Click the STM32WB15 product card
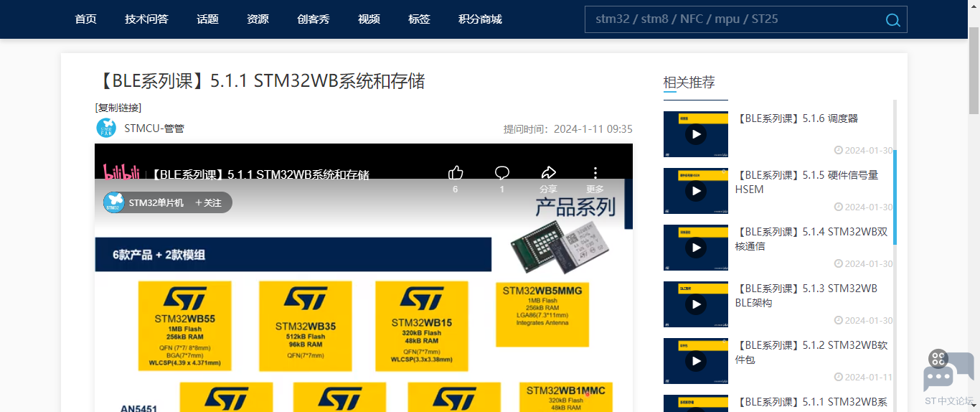Image resolution: width=980 pixels, height=412 pixels. [x=422, y=326]
